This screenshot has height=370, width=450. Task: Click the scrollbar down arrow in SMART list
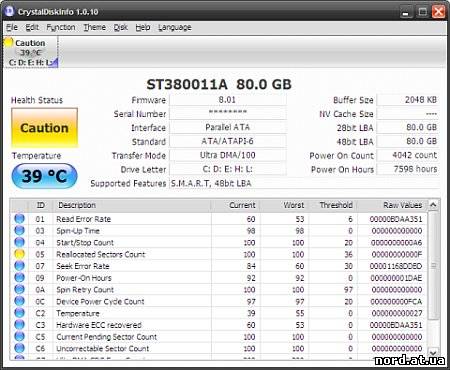click(433, 352)
